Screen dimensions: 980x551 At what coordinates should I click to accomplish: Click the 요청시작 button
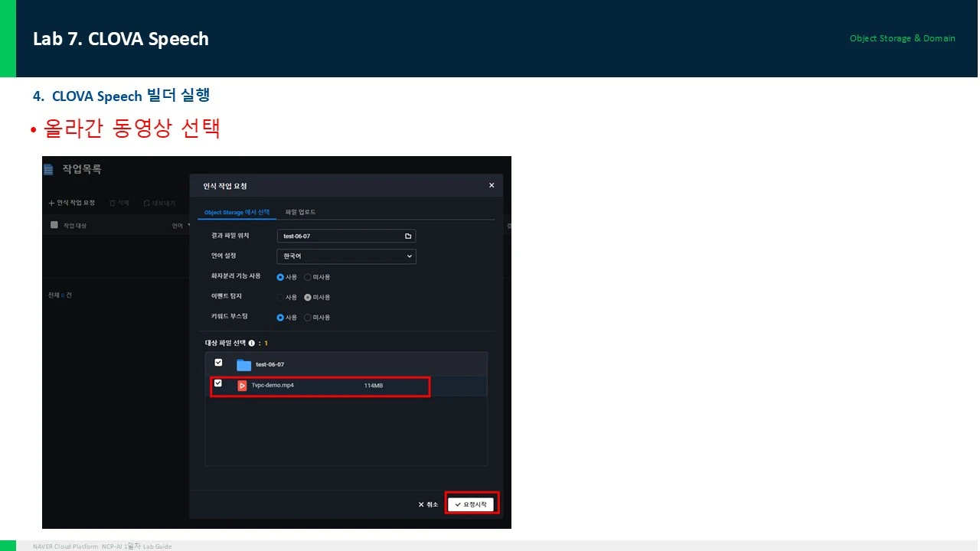tap(471, 504)
